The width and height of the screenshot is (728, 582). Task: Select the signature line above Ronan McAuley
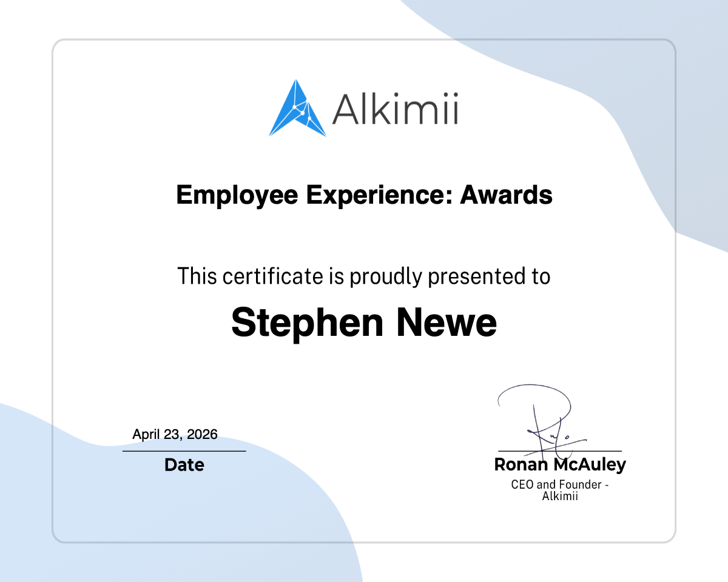(559, 452)
